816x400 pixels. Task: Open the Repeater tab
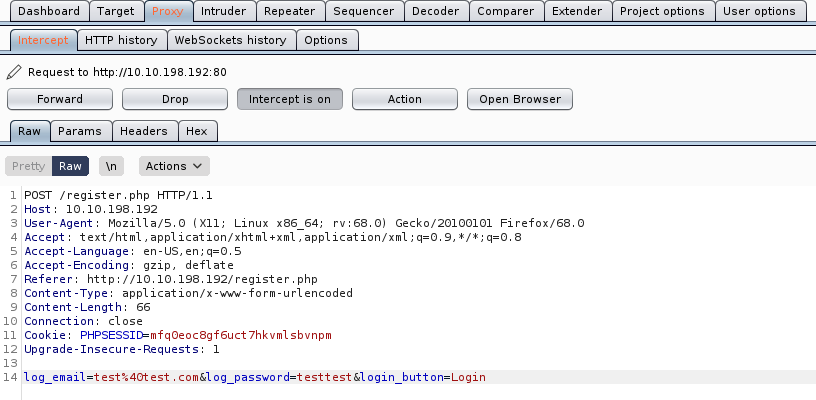click(x=288, y=11)
